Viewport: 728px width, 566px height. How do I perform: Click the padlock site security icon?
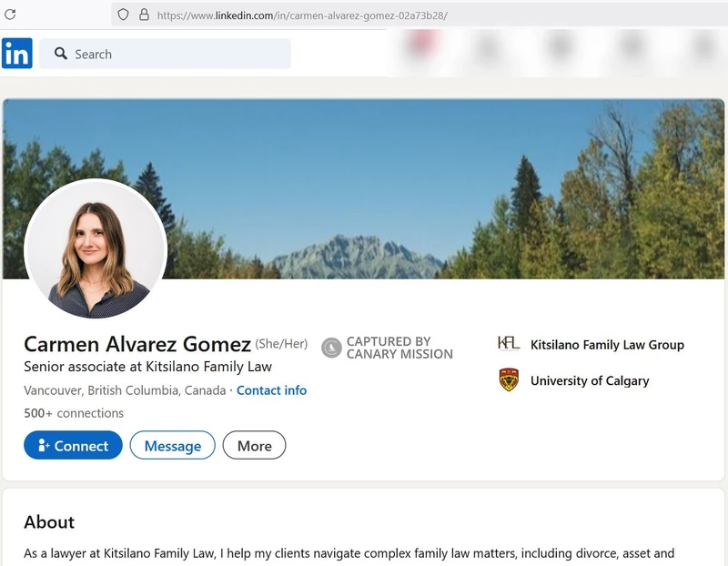click(144, 15)
